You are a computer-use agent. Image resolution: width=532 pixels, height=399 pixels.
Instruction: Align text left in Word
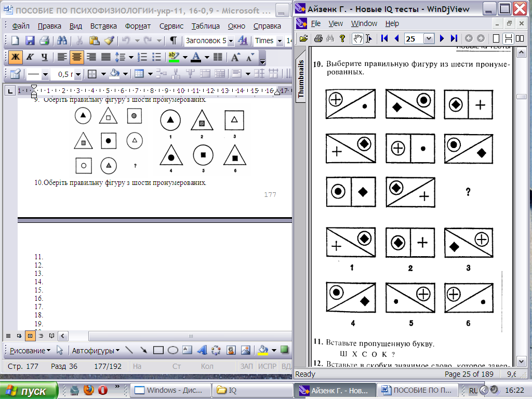click(x=62, y=57)
